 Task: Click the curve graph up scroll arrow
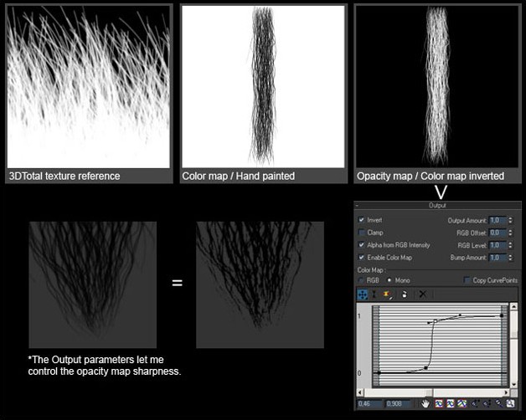click(513, 306)
